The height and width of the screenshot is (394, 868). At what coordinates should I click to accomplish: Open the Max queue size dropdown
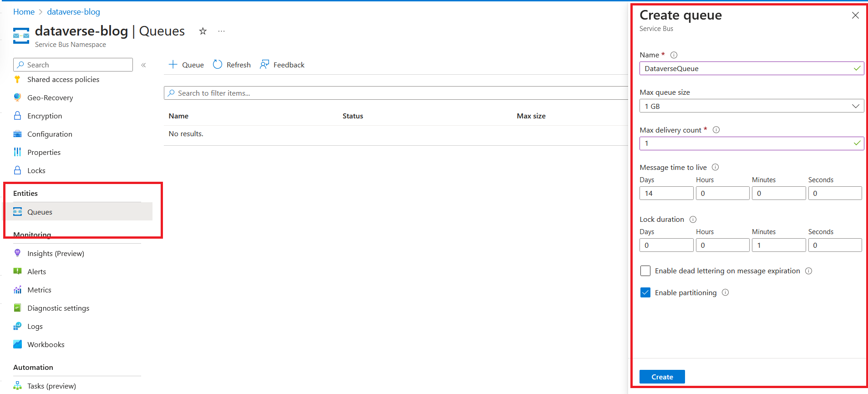coord(751,106)
